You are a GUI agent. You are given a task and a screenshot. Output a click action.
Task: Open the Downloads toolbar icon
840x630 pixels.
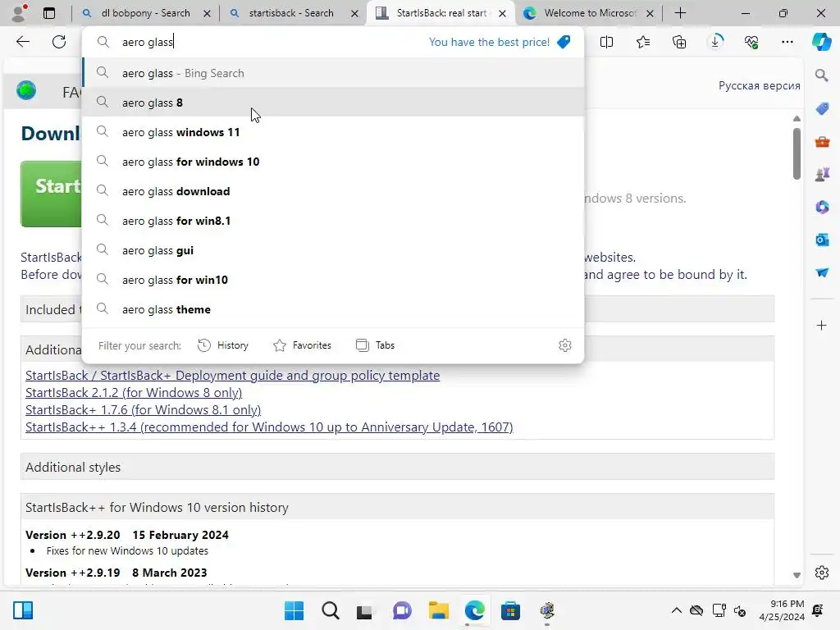pos(715,42)
